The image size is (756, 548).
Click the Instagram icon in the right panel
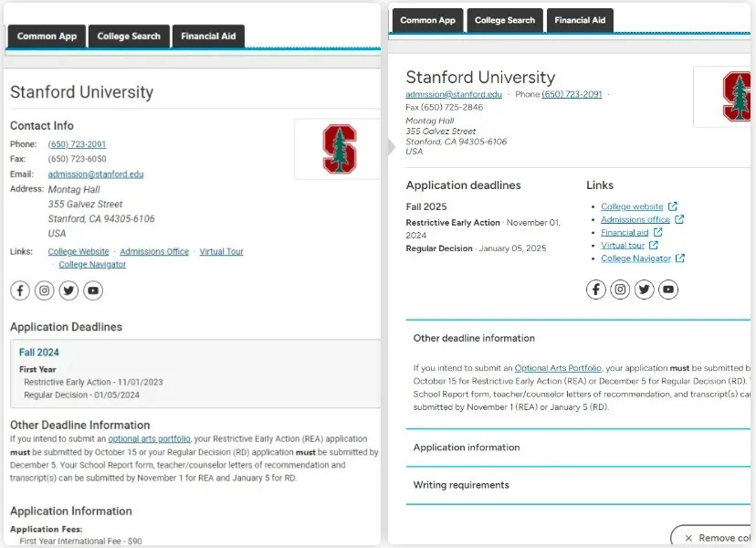point(620,290)
